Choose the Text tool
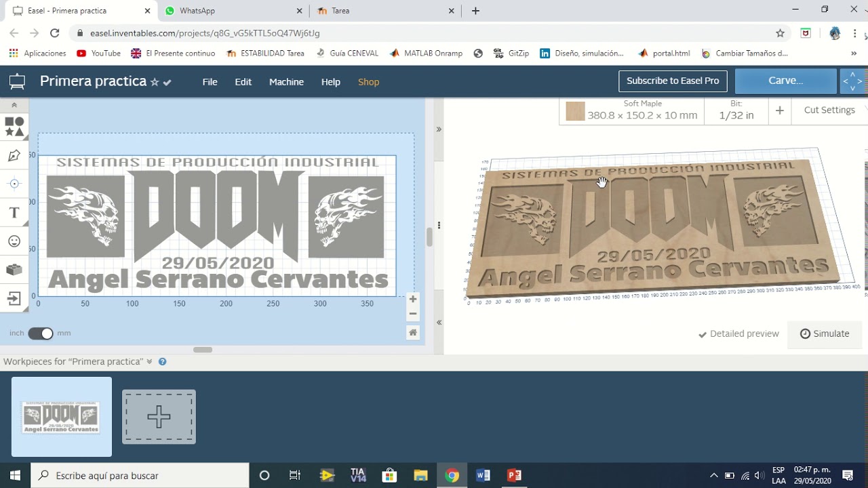 [x=14, y=213]
